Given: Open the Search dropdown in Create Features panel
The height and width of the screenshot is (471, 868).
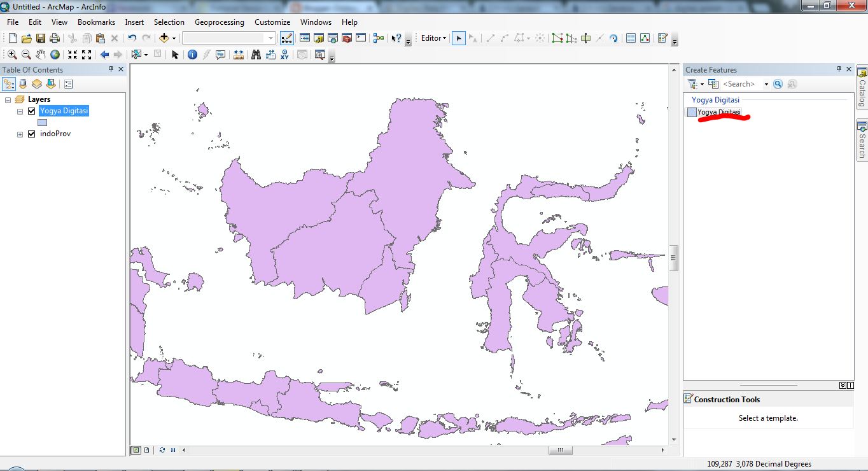Looking at the screenshot, I should click(766, 83).
